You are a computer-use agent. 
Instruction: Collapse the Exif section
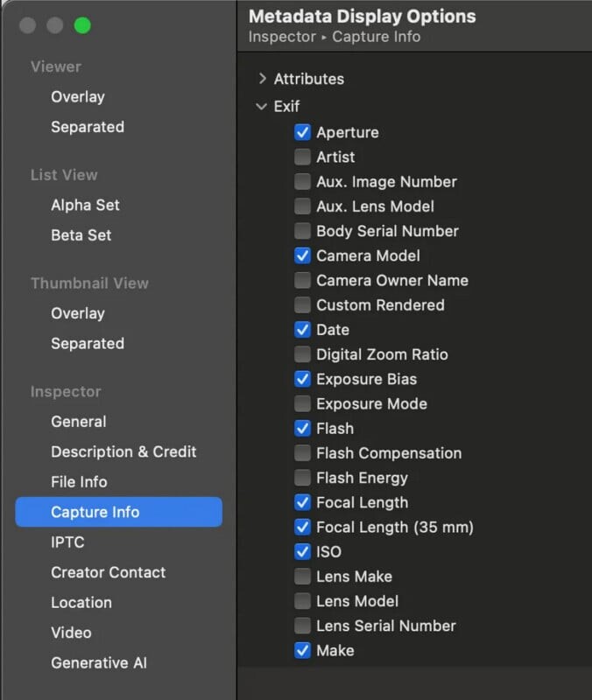[262, 107]
